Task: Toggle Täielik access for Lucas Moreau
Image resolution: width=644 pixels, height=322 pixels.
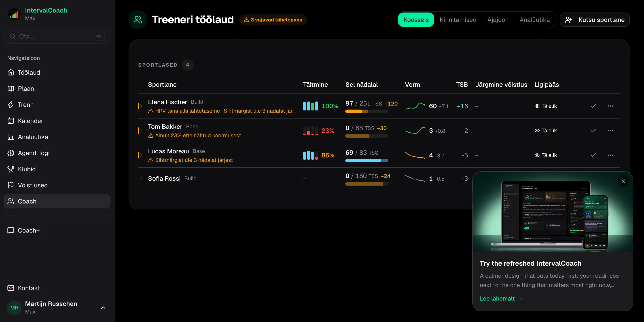Action: point(546,155)
